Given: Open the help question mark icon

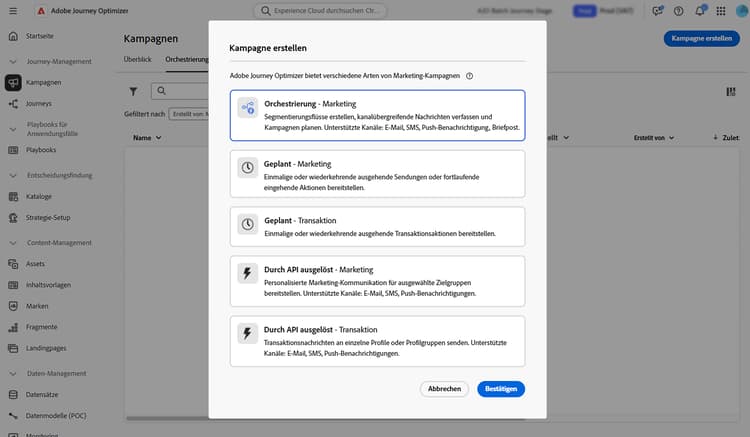Looking at the screenshot, I should (x=678, y=11).
